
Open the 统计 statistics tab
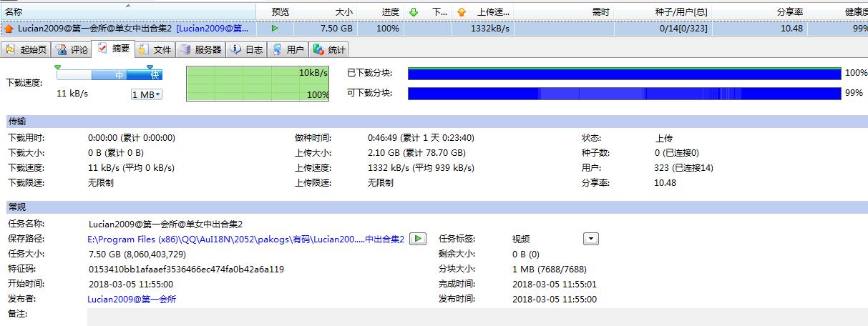[x=330, y=49]
